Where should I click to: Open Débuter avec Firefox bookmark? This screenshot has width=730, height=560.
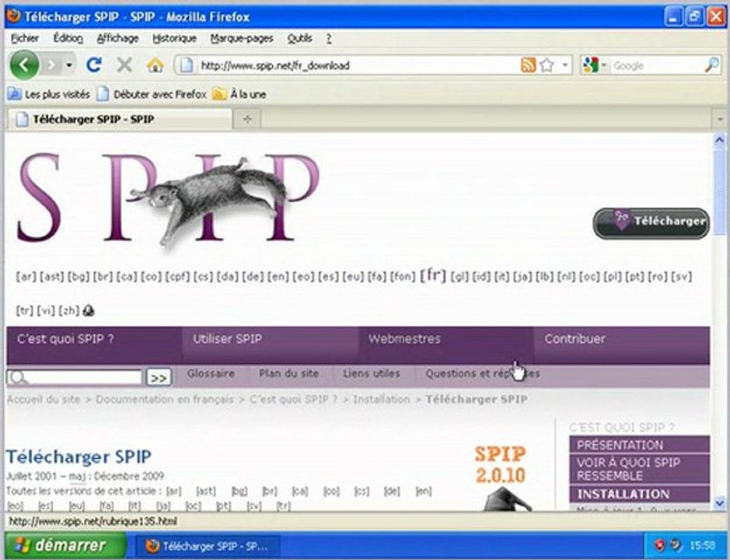tap(152, 94)
